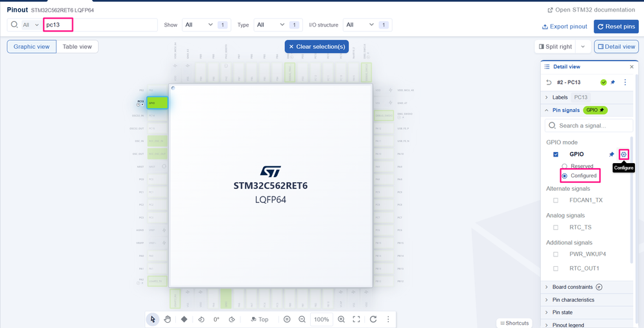Click the green check status icon for PC13
The image size is (644, 328).
[603, 82]
